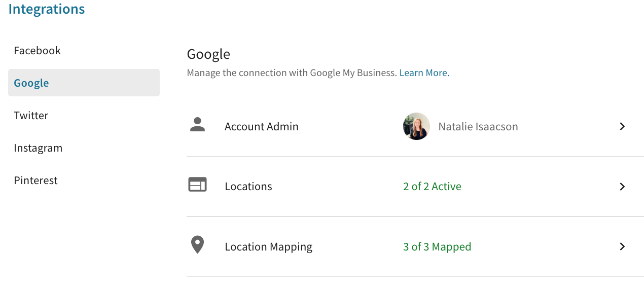Screen dimensions: 644x286
Task: Open the Locations label
Action: click(x=248, y=186)
